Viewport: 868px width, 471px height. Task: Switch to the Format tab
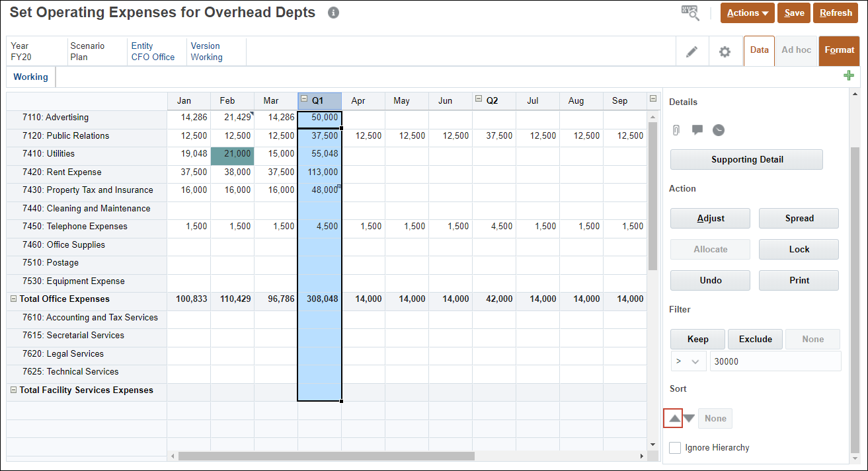point(840,50)
